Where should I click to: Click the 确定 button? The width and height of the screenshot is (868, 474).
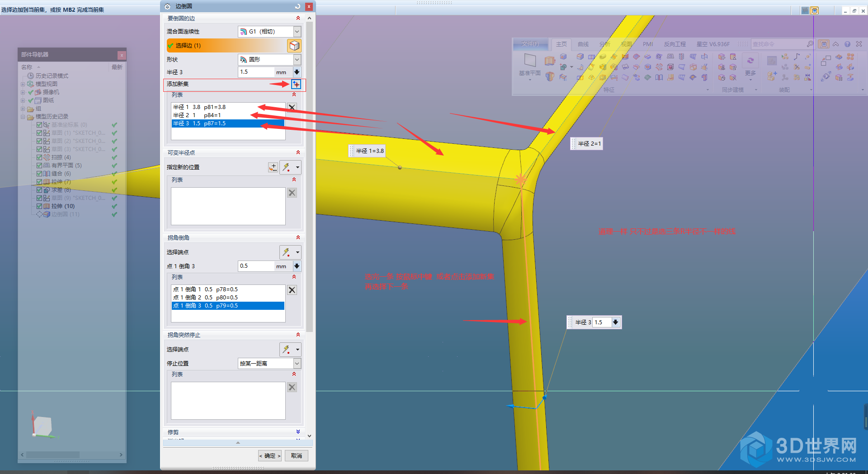270,455
